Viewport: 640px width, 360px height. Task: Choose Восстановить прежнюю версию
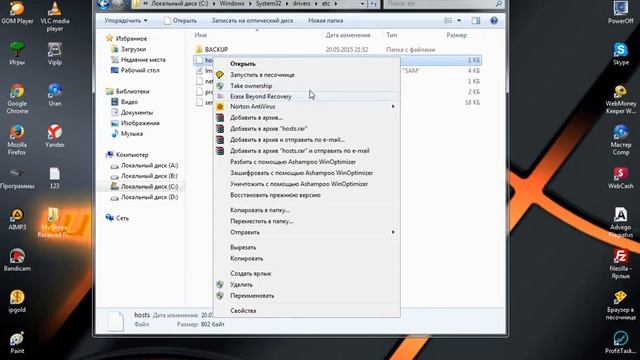click(307, 195)
